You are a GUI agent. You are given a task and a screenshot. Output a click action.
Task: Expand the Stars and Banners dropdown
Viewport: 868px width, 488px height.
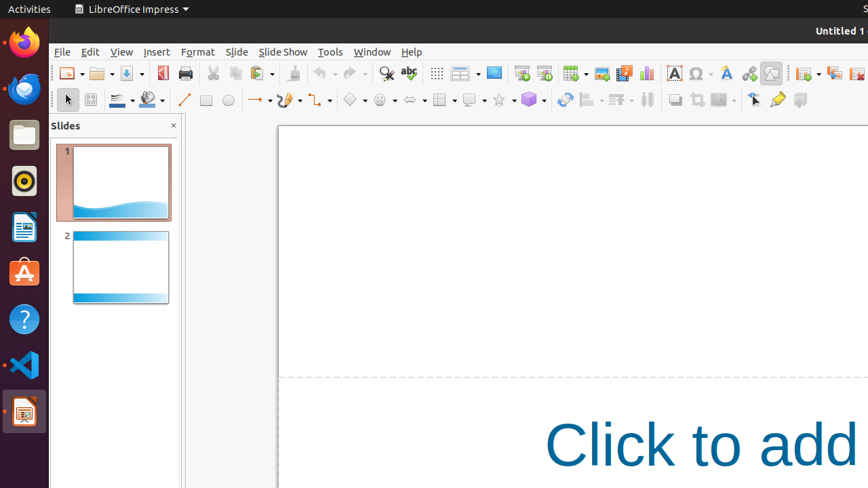513,100
